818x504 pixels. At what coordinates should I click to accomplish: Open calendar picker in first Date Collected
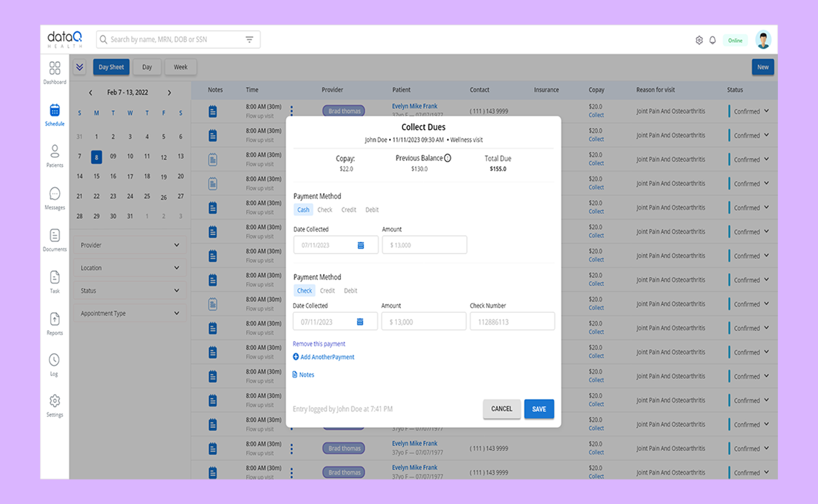(361, 245)
